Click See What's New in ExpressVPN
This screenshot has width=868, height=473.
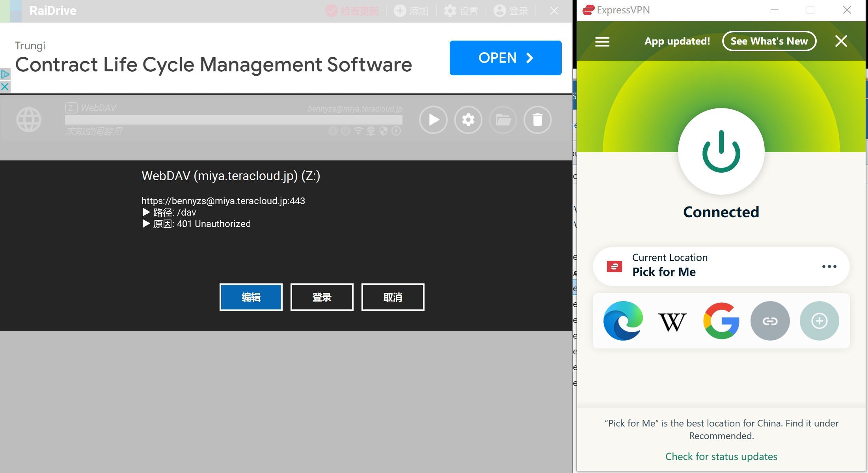click(x=769, y=41)
